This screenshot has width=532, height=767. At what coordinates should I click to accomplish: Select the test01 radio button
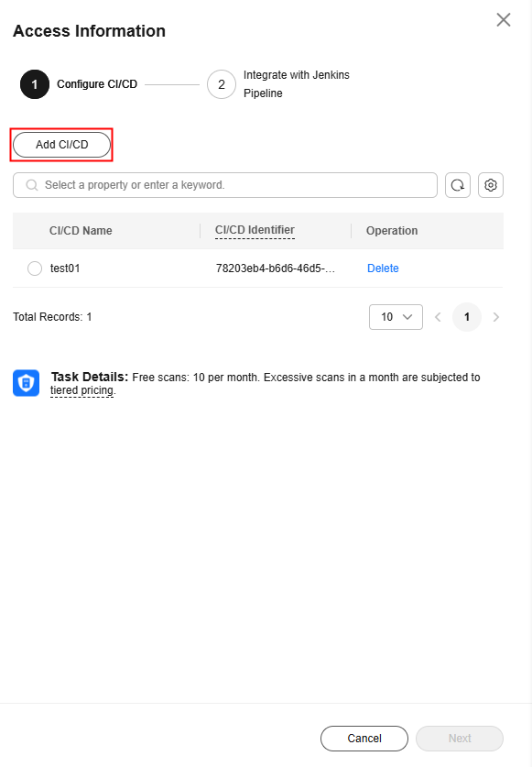[35, 268]
